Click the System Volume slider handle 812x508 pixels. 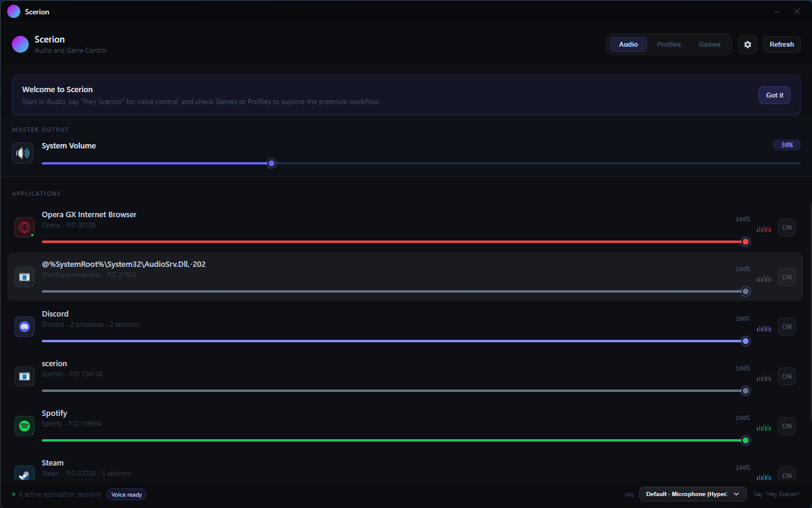[x=271, y=163]
